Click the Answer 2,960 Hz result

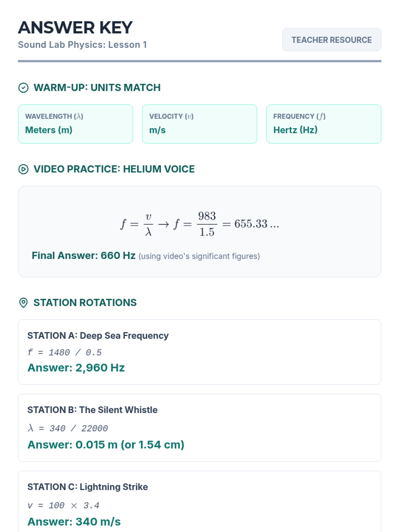pos(76,368)
